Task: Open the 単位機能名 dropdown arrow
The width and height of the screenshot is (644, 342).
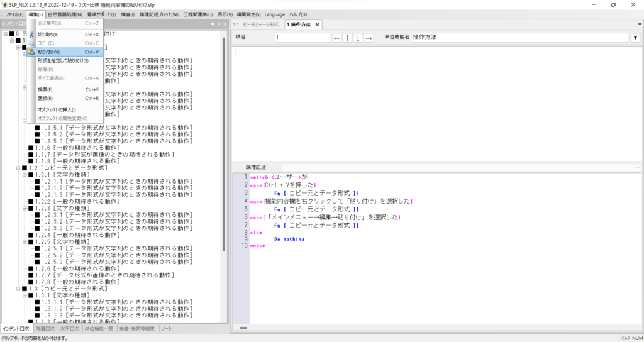Action: pyautogui.click(x=635, y=38)
